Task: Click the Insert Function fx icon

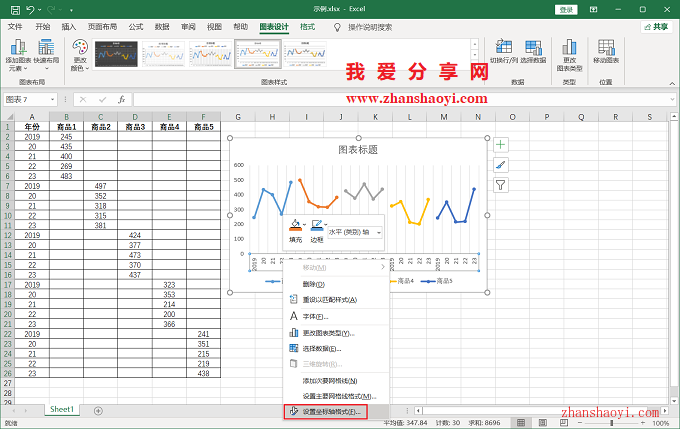Action: [122, 100]
